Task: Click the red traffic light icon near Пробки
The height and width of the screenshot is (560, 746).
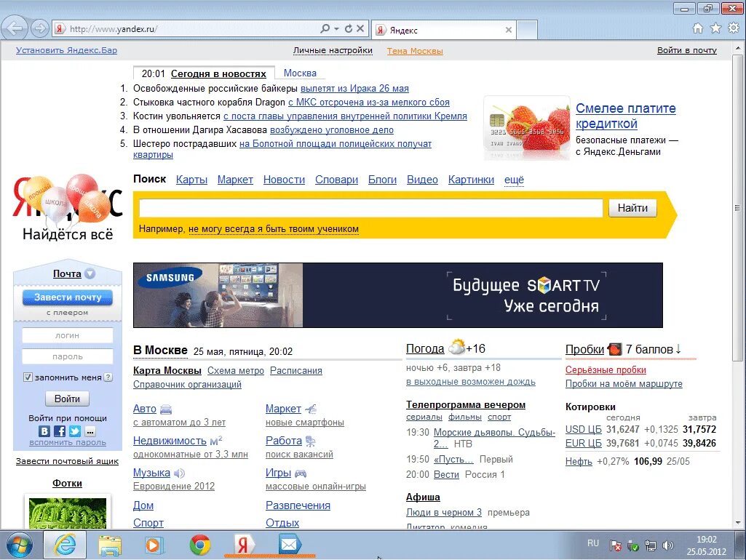Action: 614,349
